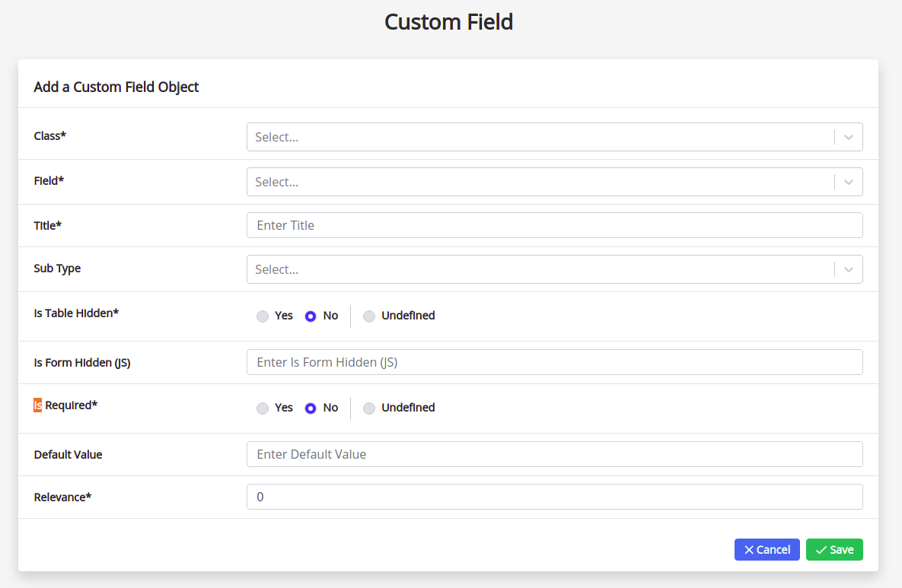Image resolution: width=902 pixels, height=588 pixels.
Task: Select No for Is Table Hidden
Action: (x=311, y=316)
